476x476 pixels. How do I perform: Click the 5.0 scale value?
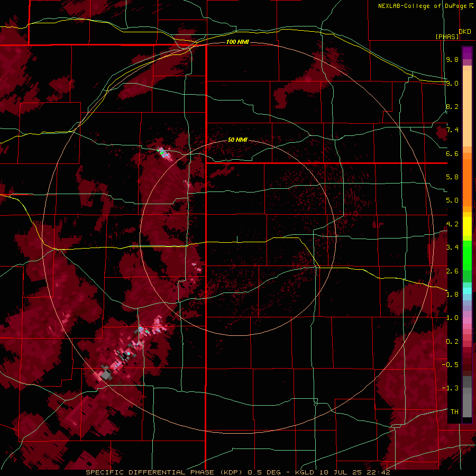coord(452,200)
